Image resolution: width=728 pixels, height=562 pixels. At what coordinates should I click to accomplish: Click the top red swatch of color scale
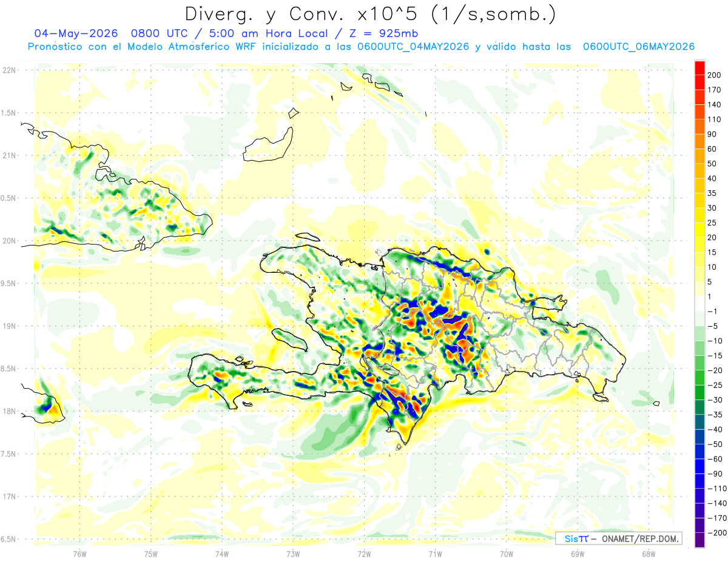[x=699, y=68]
